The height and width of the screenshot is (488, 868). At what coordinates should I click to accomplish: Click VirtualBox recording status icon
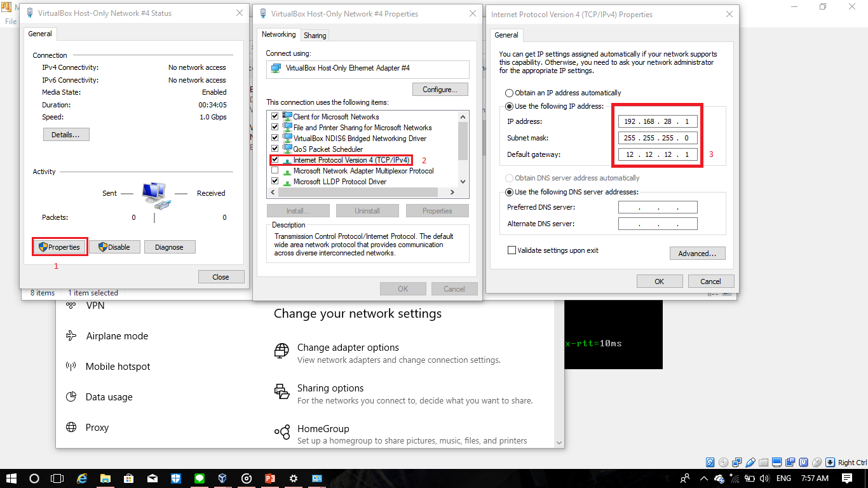click(x=790, y=463)
